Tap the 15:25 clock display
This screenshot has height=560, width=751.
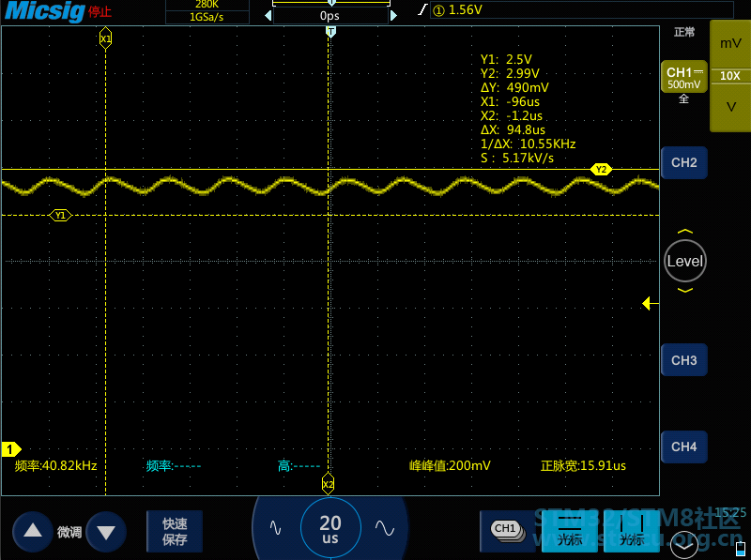731,512
